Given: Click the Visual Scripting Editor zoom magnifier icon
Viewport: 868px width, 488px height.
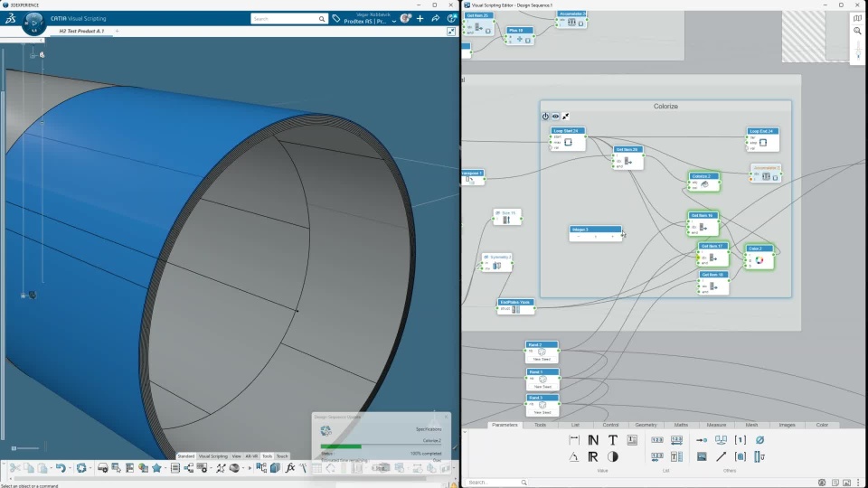Looking at the screenshot, I should point(857,31).
